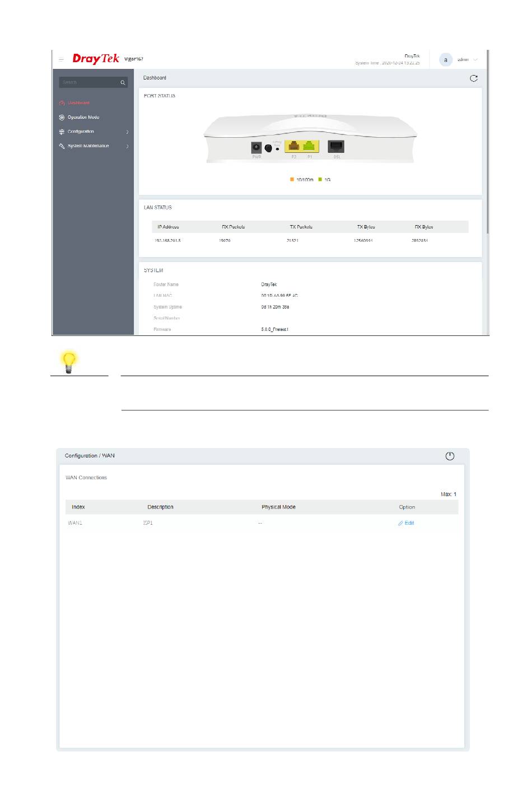
Task: Click the RX Packets column header
Action: [233, 227]
